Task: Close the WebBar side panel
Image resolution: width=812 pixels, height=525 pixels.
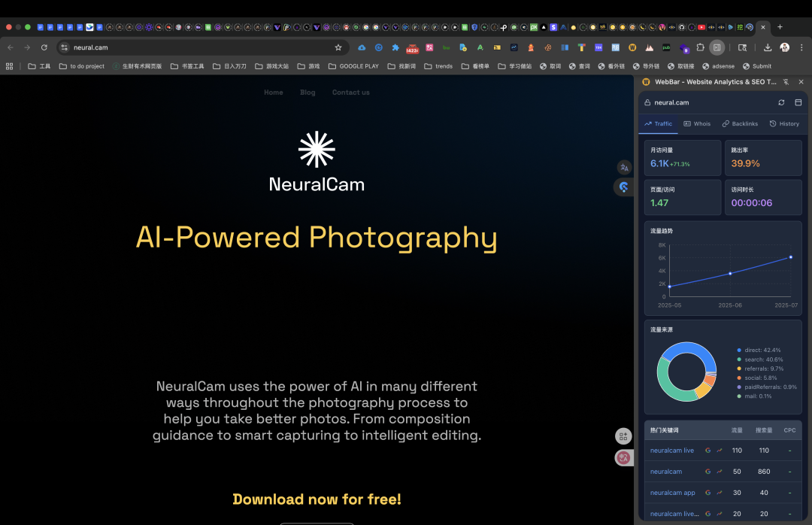Action: pos(801,82)
